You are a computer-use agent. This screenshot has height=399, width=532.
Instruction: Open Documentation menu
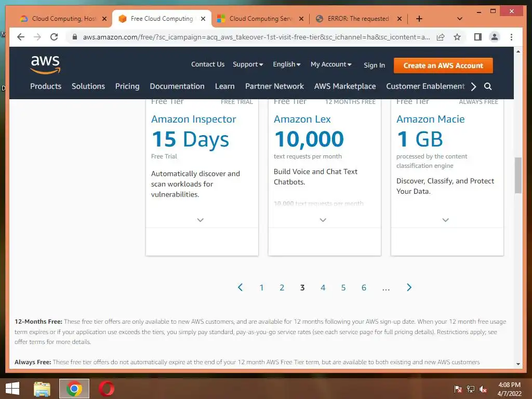[x=177, y=86]
